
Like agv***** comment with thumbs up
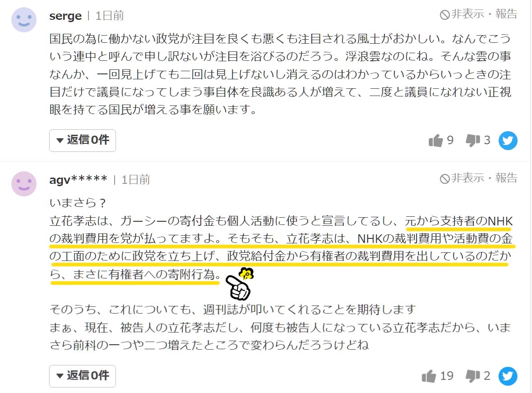pos(429,376)
